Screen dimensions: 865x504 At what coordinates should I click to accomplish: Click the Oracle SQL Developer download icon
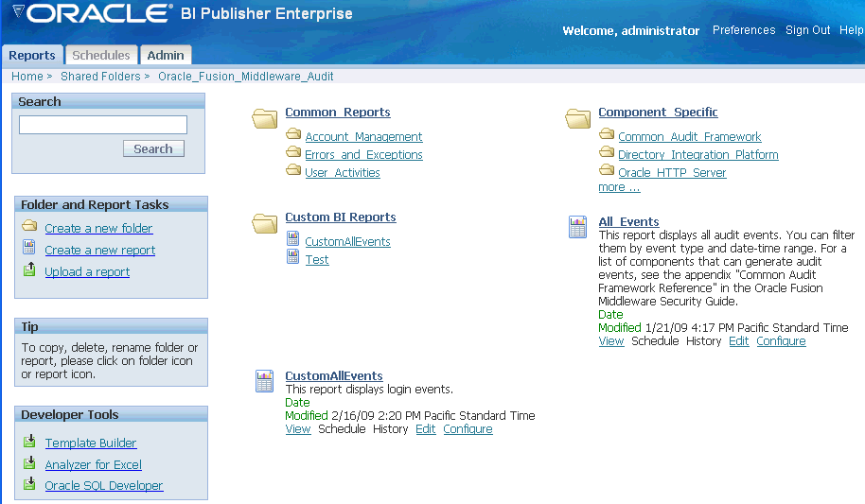click(x=29, y=483)
